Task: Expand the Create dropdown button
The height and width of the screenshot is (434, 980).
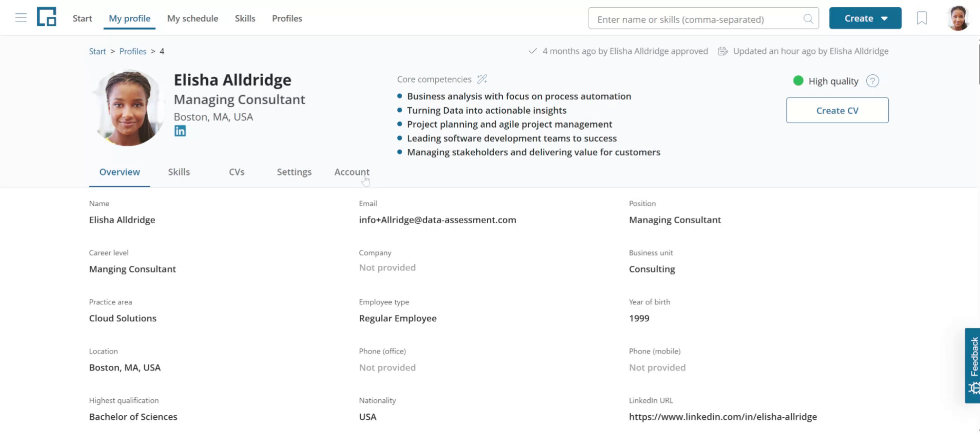Action: click(x=865, y=18)
